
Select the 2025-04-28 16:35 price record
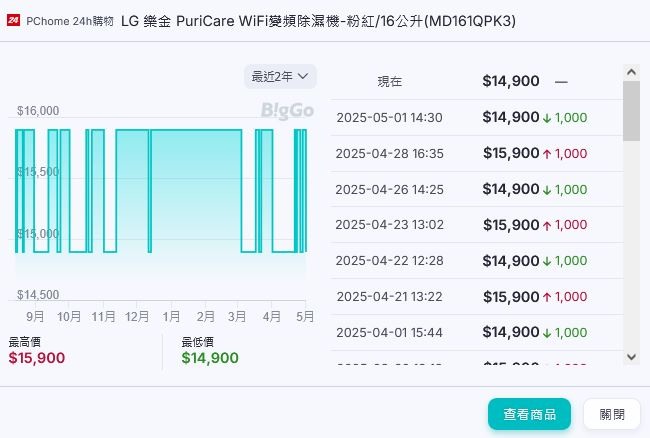[x=477, y=154]
